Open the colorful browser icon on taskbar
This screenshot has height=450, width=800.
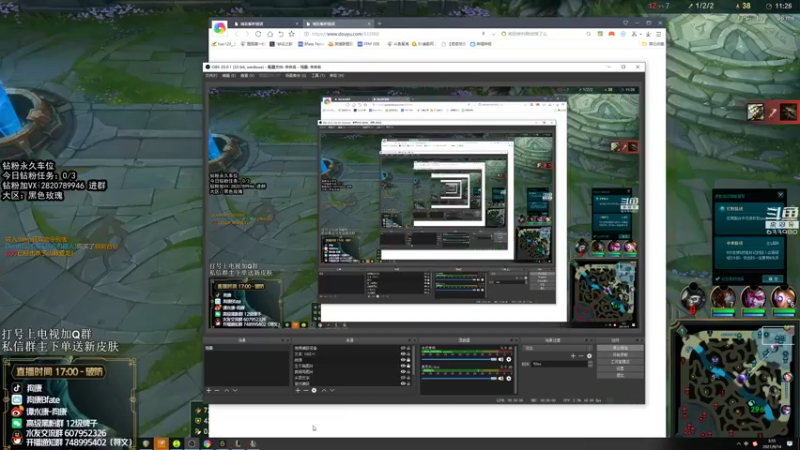(207, 443)
